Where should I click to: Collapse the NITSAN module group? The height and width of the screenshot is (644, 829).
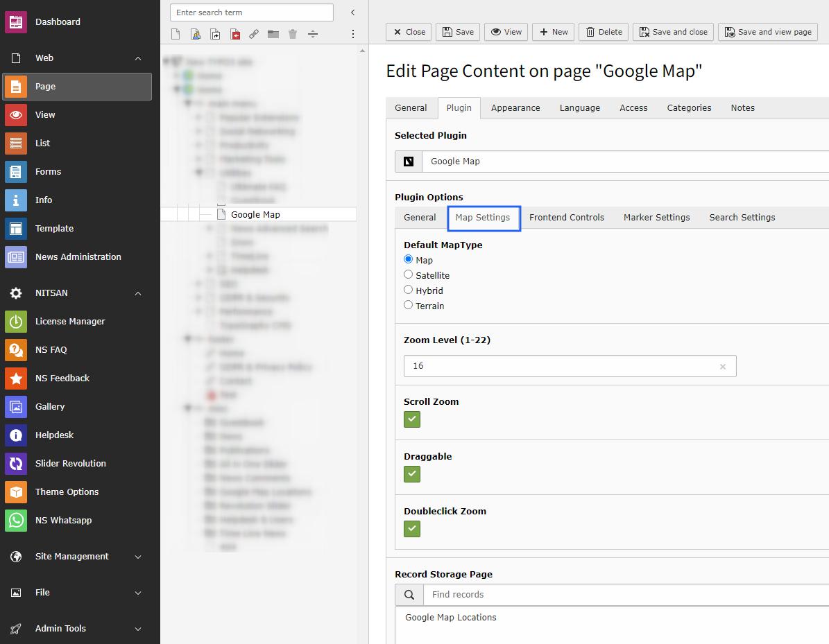coord(138,294)
